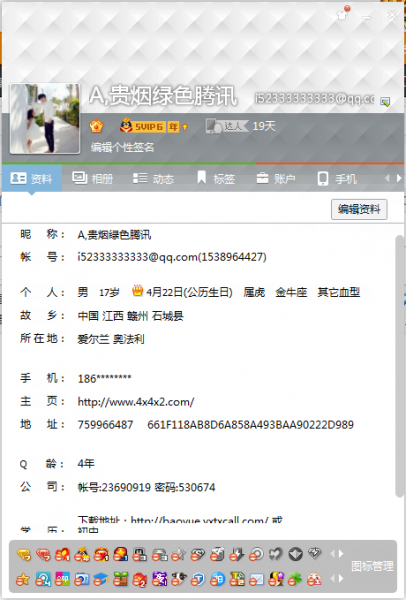The image size is (406, 600).
Task: Click the vertical scrollbar of profile details
Action: point(399,365)
